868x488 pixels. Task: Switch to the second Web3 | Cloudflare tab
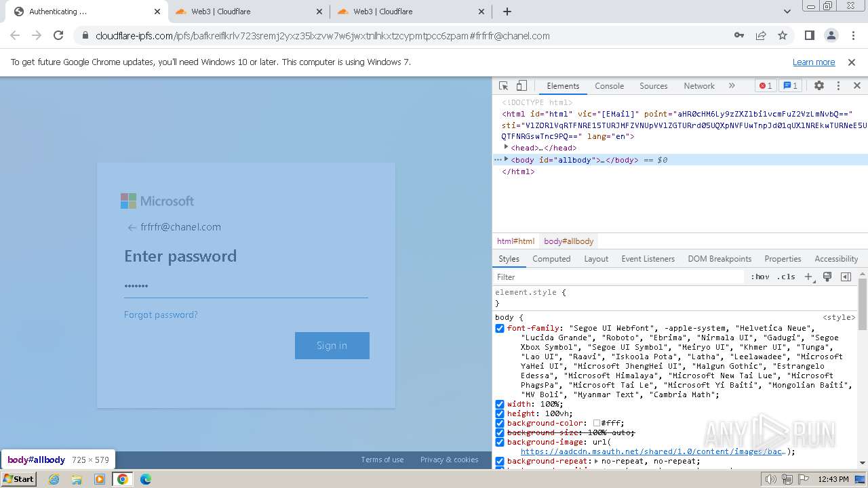click(x=412, y=12)
